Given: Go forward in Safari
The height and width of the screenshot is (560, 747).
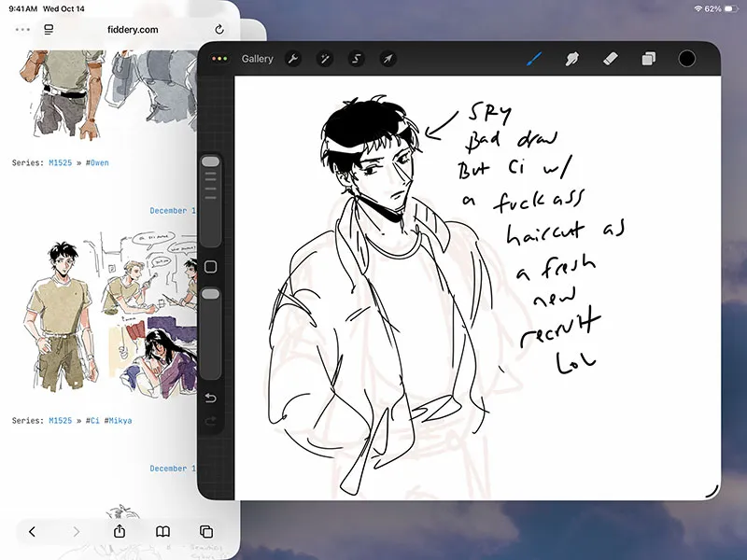Looking at the screenshot, I should [x=77, y=531].
